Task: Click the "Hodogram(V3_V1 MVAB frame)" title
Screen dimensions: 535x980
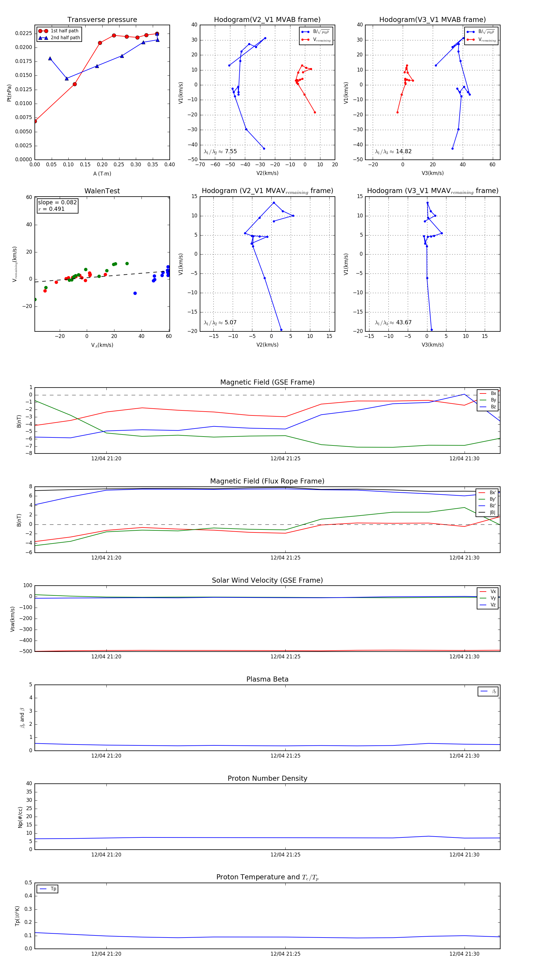Action: [x=432, y=20]
